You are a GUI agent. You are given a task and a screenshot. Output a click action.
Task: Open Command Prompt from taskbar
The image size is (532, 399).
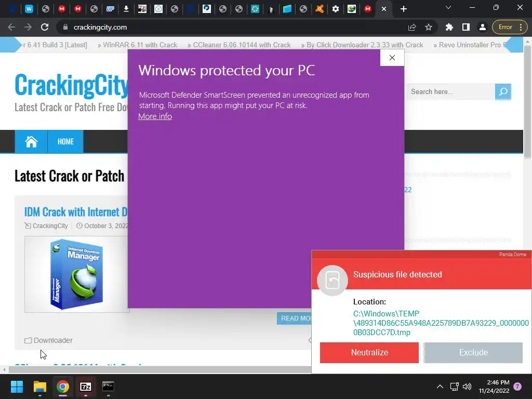click(108, 387)
